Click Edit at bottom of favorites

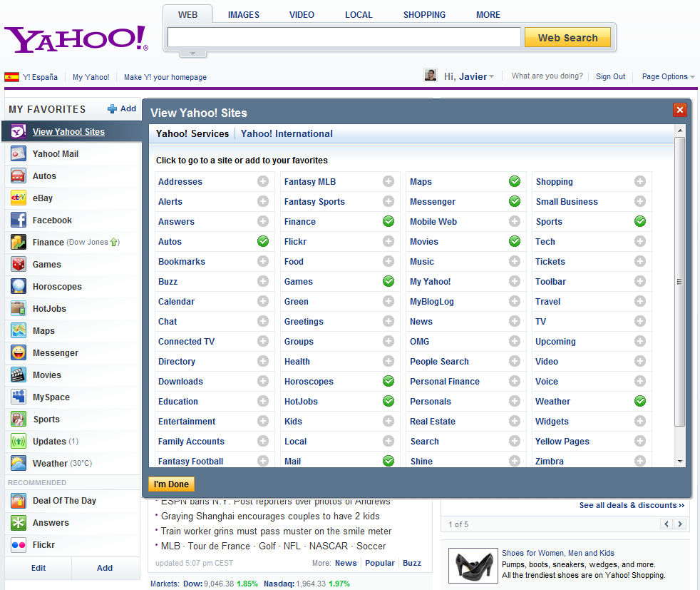38,568
